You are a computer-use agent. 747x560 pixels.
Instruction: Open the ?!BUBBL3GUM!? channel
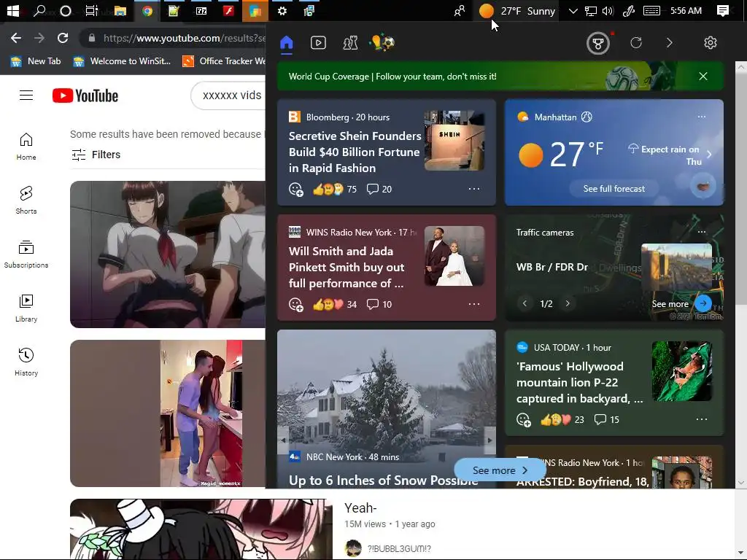click(x=399, y=548)
